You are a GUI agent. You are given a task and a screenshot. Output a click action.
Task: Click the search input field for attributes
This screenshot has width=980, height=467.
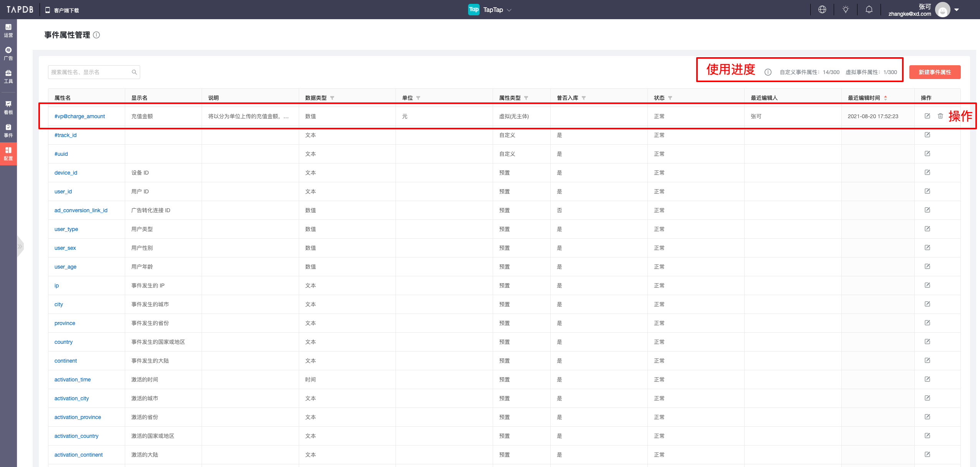click(93, 72)
